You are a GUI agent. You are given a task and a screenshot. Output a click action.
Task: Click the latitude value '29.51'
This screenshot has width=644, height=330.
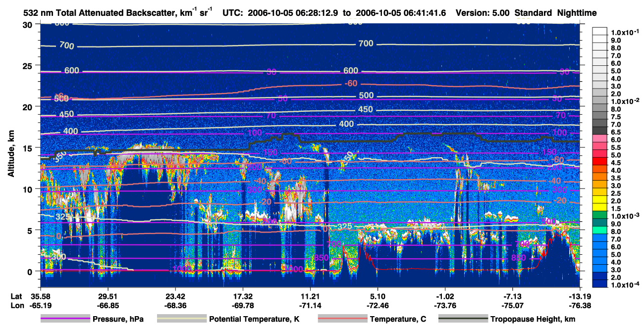[x=107, y=296]
